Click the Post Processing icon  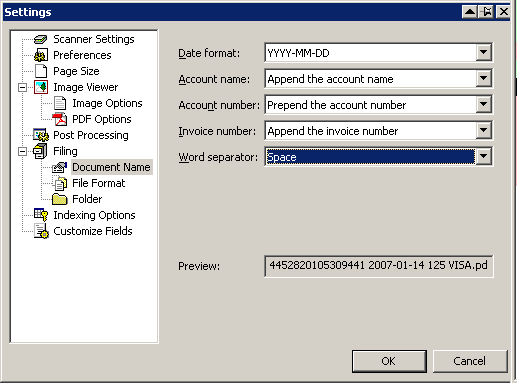(x=41, y=135)
